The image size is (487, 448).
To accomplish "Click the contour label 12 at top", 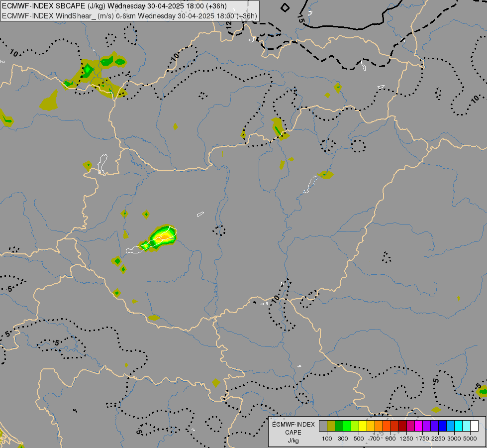I will (229, 25).
